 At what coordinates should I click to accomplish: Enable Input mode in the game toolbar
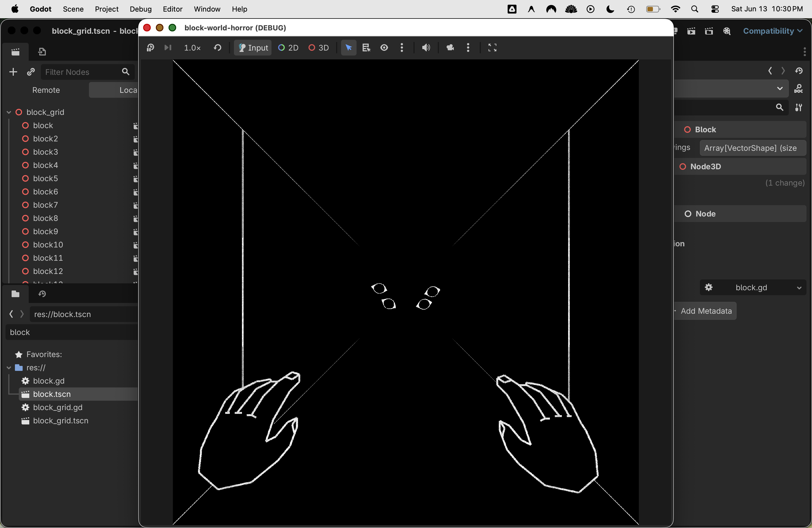[x=253, y=48]
